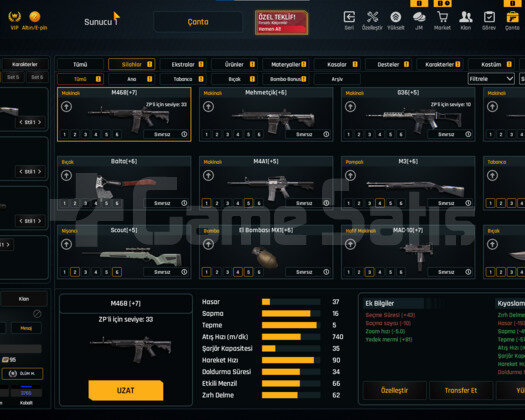
Task: Toggle slot 4 on the M3(+6) card
Action: point(380,203)
